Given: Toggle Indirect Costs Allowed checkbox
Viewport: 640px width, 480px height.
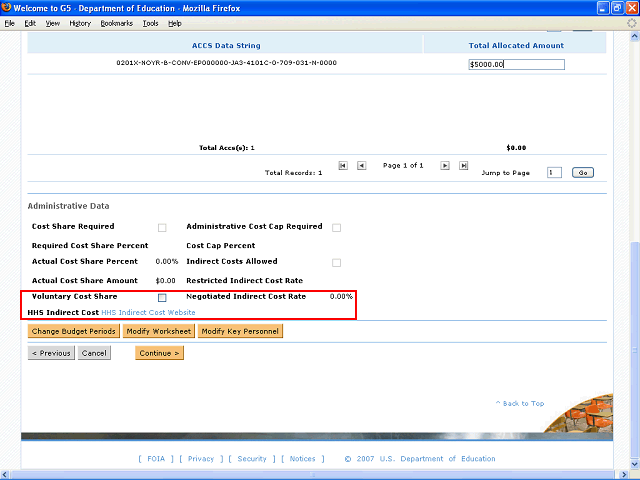Looking at the screenshot, I should pos(336,263).
